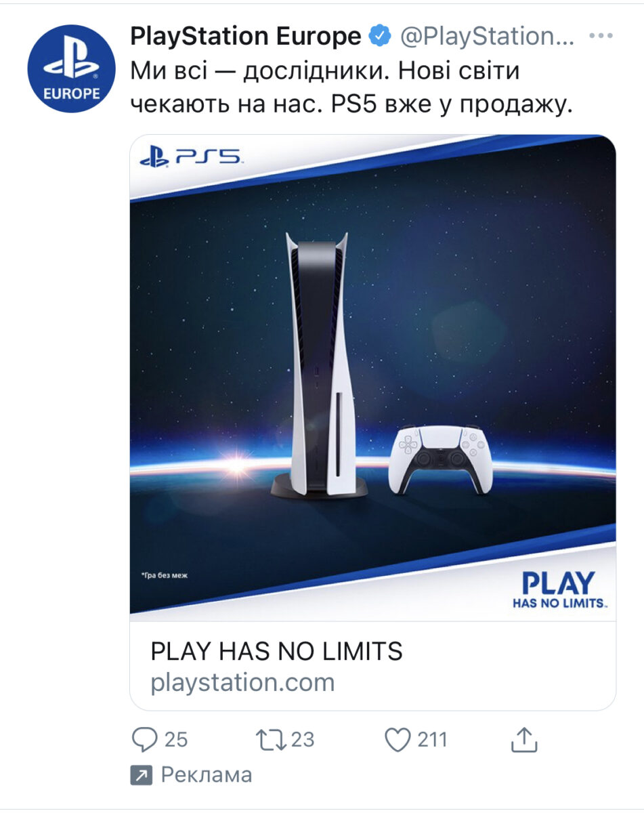This screenshot has width=644, height=813.
Task: Open the PS5 console ad image
Action: tap(372, 377)
